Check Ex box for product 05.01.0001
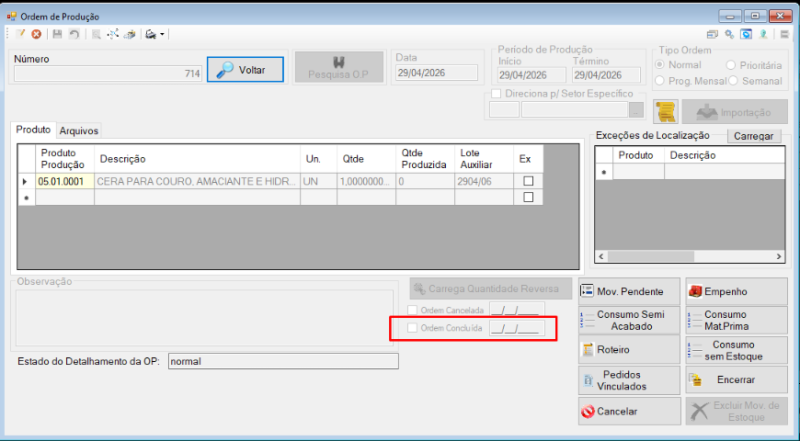 (528, 181)
